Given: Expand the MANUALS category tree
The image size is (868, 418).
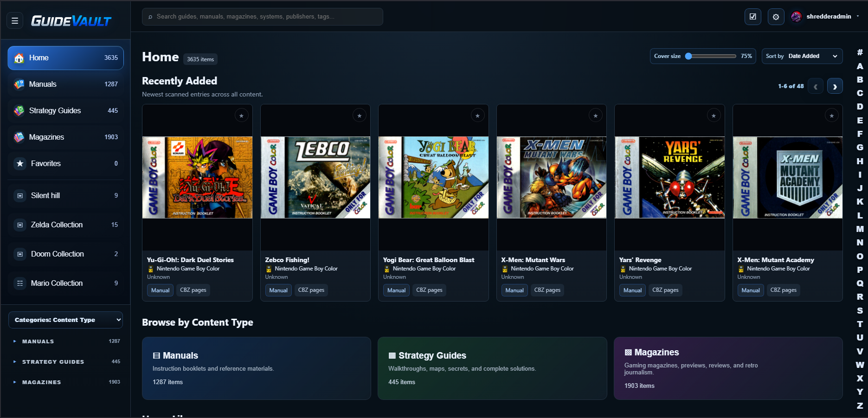Looking at the screenshot, I should pos(15,341).
